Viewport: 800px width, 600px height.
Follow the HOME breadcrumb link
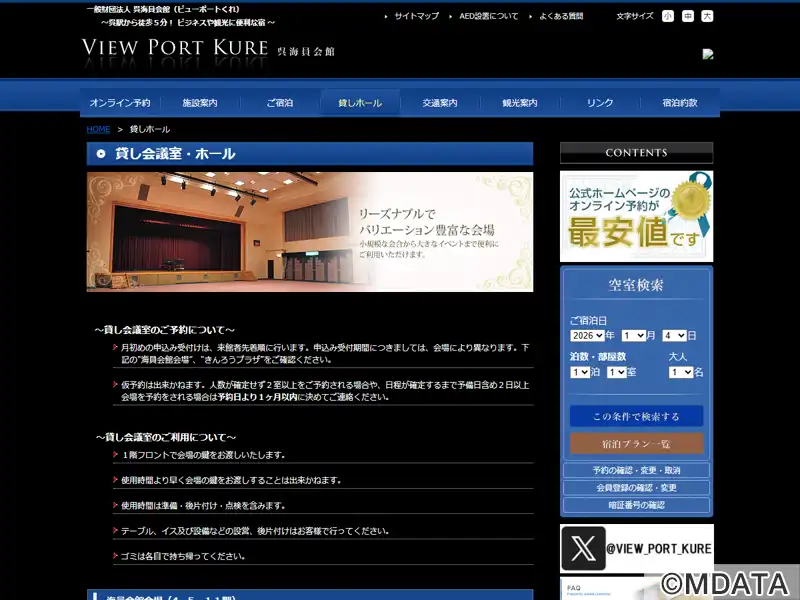(x=98, y=129)
